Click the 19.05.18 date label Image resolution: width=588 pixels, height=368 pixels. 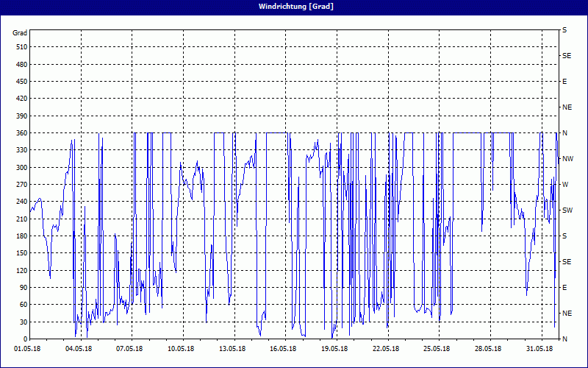(334, 349)
